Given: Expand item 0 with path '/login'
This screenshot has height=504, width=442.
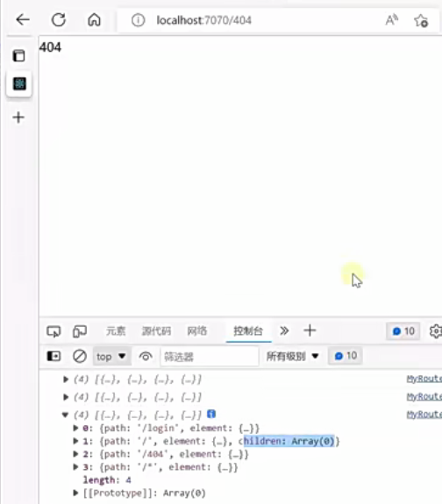Looking at the screenshot, I should (x=75, y=428).
